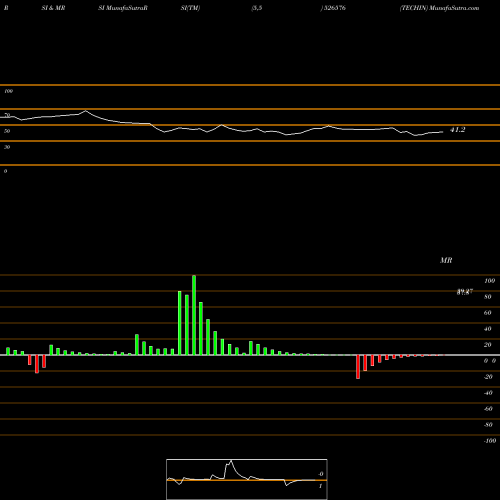
Task: Click the (TECHIN) MunafaSutra.com header text
Action: [439, 8]
